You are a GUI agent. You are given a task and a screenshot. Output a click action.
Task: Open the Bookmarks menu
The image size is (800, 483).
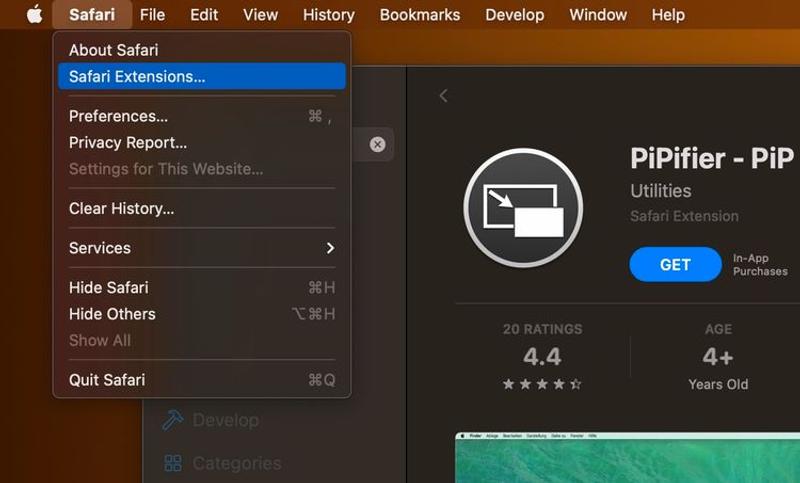[x=419, y=15]
